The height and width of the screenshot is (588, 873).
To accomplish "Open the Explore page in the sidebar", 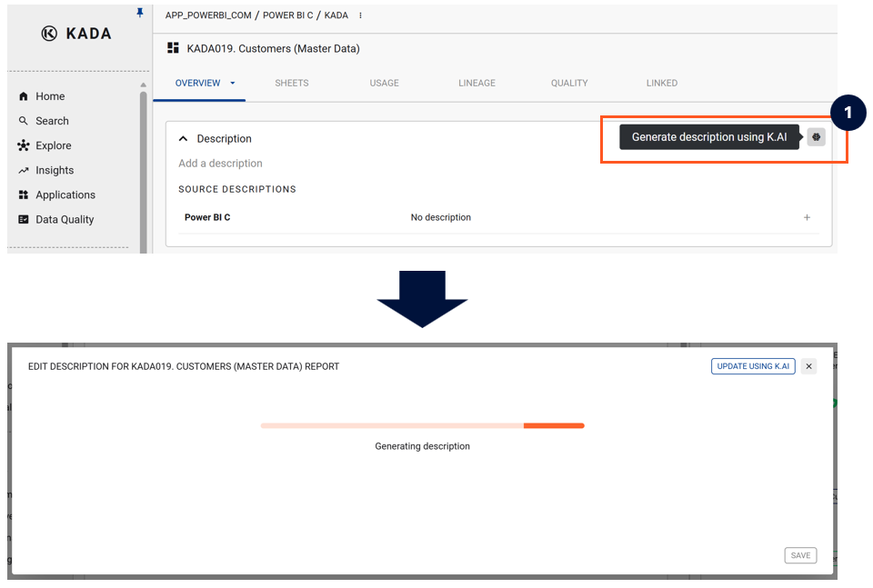I will coord(53,145).
